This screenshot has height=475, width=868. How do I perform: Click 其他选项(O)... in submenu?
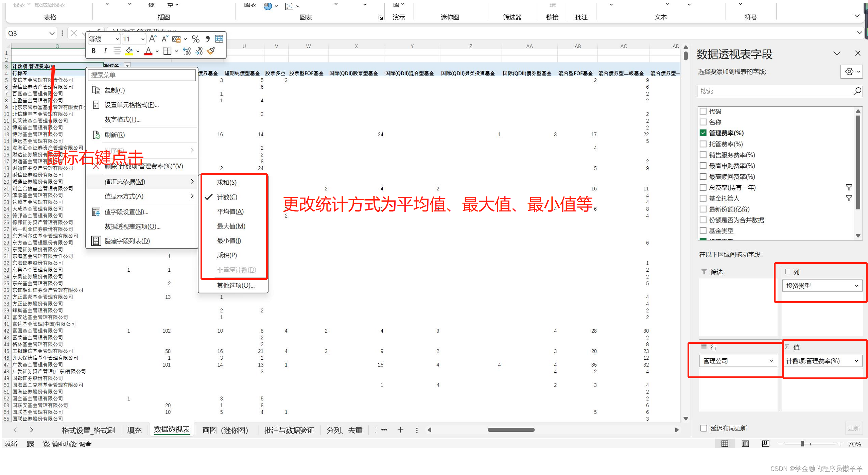236,285
